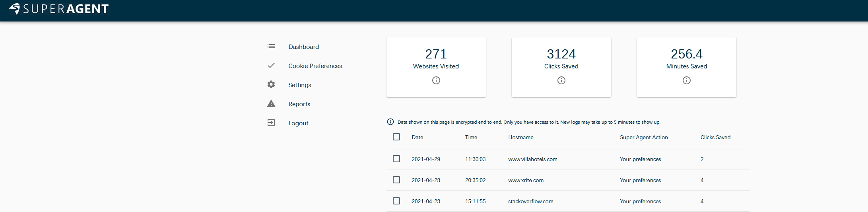
Task: Click 'Your preferences.' in villahotels row
Action: [x=641, y=159]
